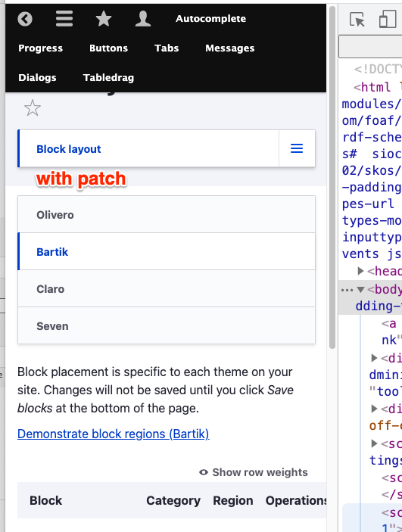This screenshot has width=402, height=532.
Task: Click the Operations column header
Action: [x=296, y=500]
